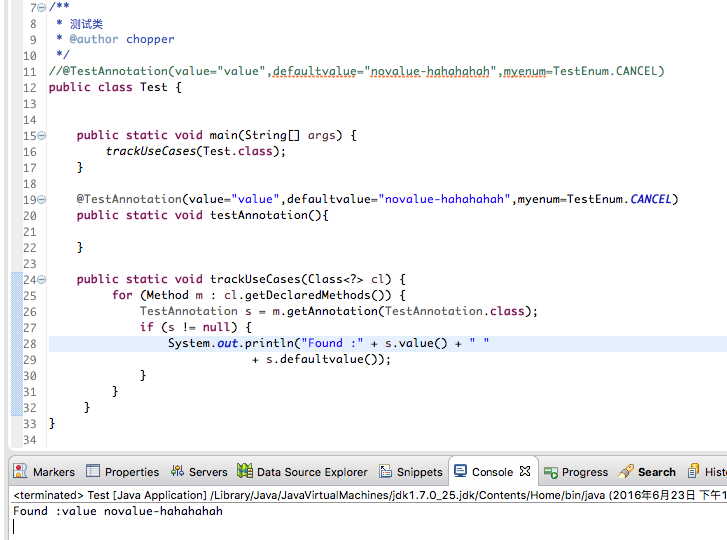Click the "novalue-hahahahah" string on line 19
Image resolution: width=727 pixels, height=540 pixels.
pos(444,199)
